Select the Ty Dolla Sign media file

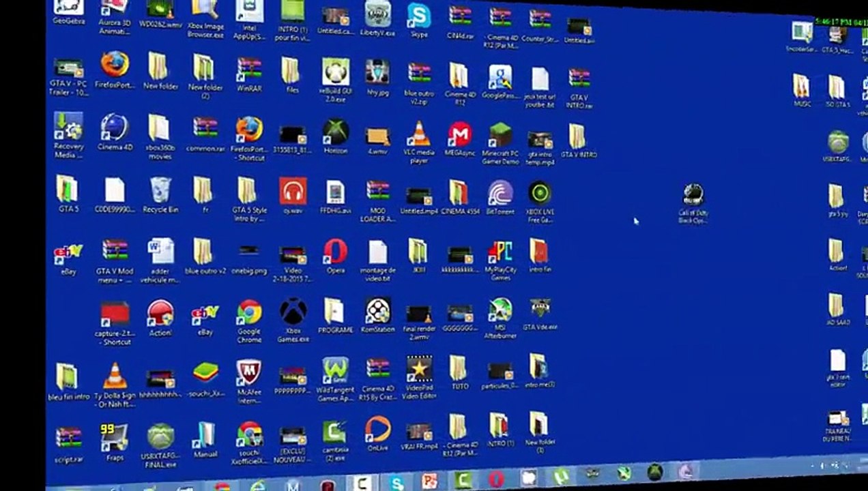pos(115,385)
